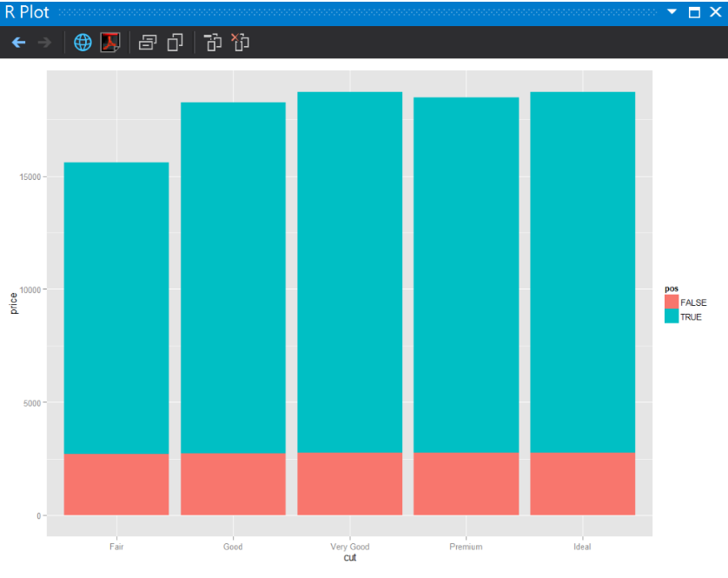728x578 pixels.
Task: Click the salmon portion of the Ideal bar
Action: (x=583, y=483)
